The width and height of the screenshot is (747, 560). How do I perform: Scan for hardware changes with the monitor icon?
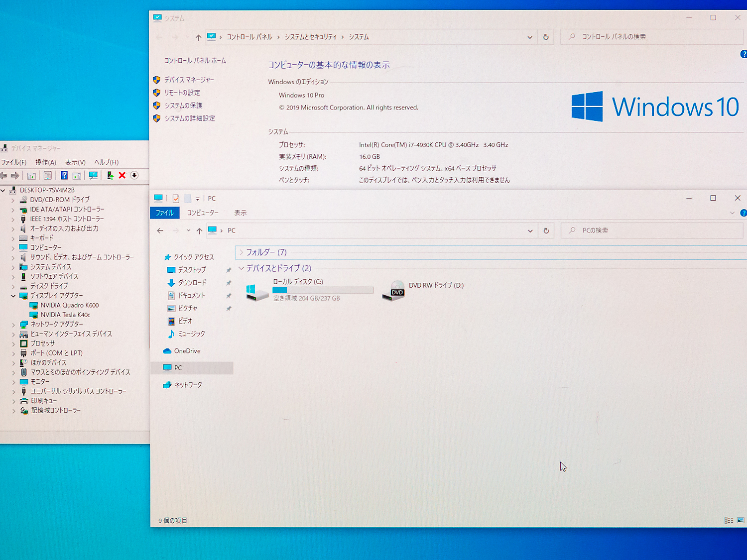point(93,175)
